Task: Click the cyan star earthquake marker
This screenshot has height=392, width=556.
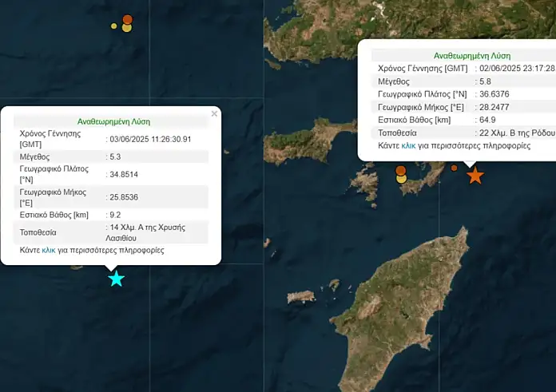Action: click(116, 279)
